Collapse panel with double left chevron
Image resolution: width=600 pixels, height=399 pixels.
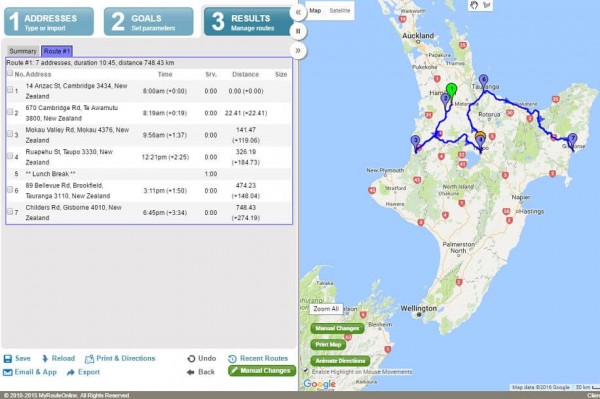[x=298, y=12]
